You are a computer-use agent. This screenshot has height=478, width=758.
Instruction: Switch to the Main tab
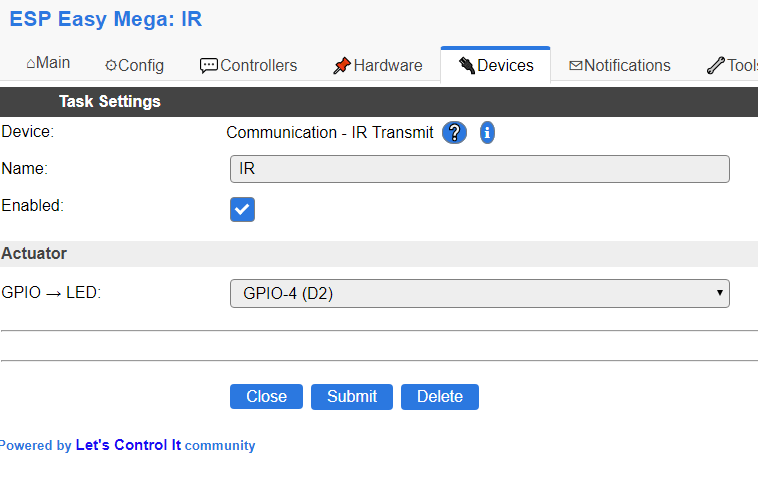[x=48, y=63]
